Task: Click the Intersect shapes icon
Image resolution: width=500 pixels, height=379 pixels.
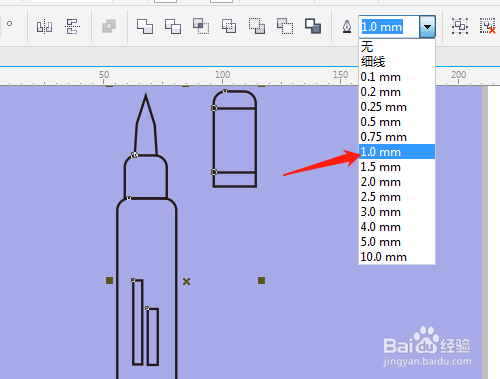Action: [x=201, y=26]
